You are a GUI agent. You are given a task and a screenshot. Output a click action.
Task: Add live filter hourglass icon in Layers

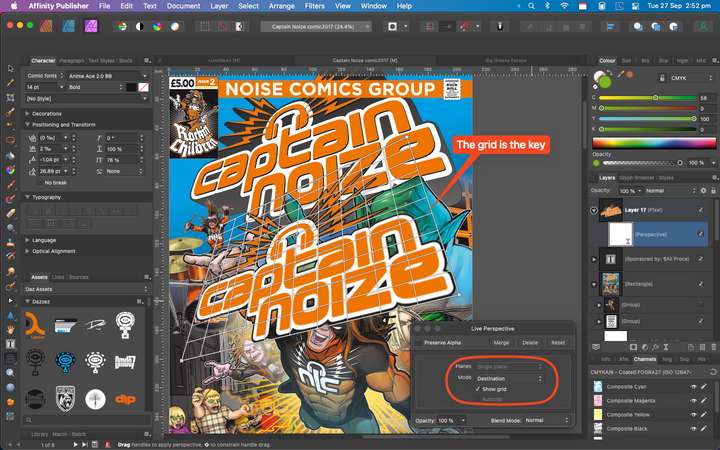pyautogui.click(x=665, y=347)
